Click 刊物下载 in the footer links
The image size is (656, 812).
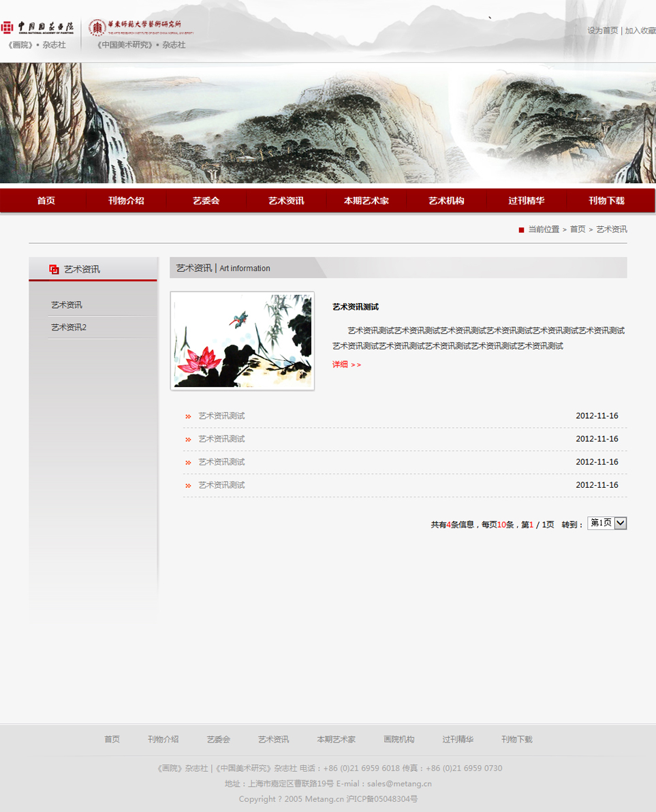point(517,740)
